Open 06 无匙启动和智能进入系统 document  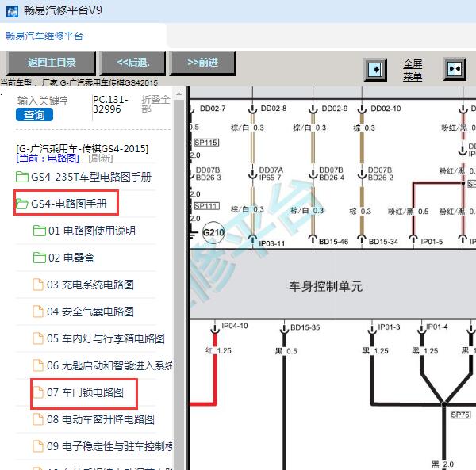(109, 365)
